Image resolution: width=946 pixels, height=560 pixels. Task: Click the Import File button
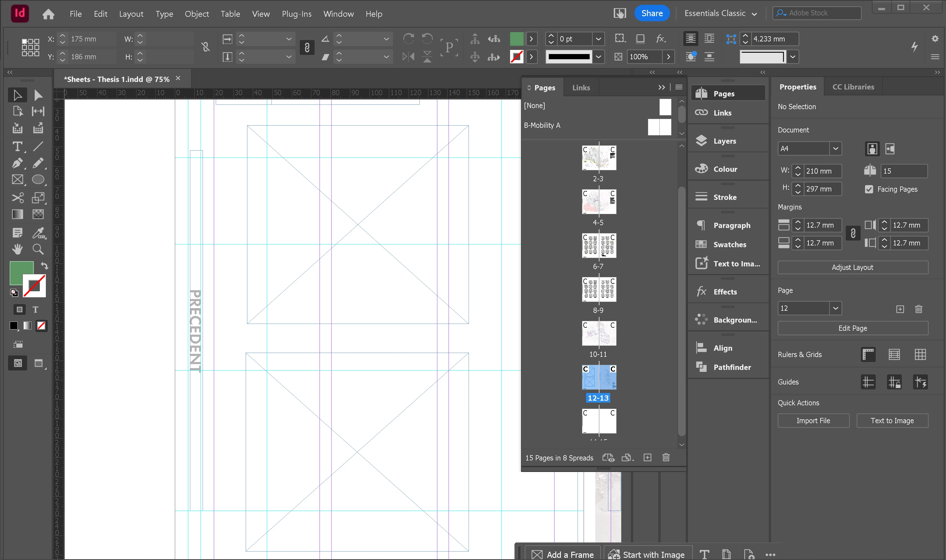[813, 421]
